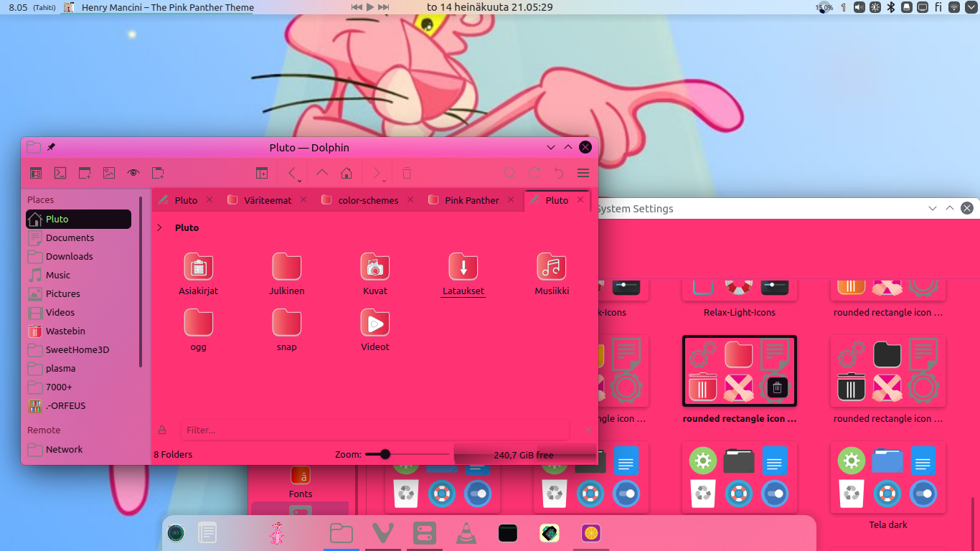The height and width of the screenshot is (551, 980).
Task: Select the .-ORFEUS place entry
Action: tap(78, 405)
